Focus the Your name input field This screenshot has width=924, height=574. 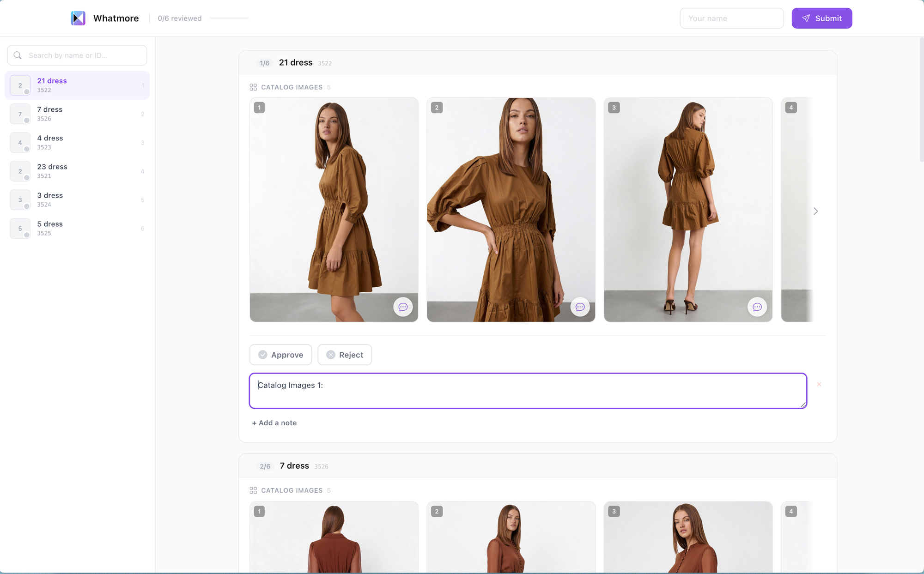(731, 18)
